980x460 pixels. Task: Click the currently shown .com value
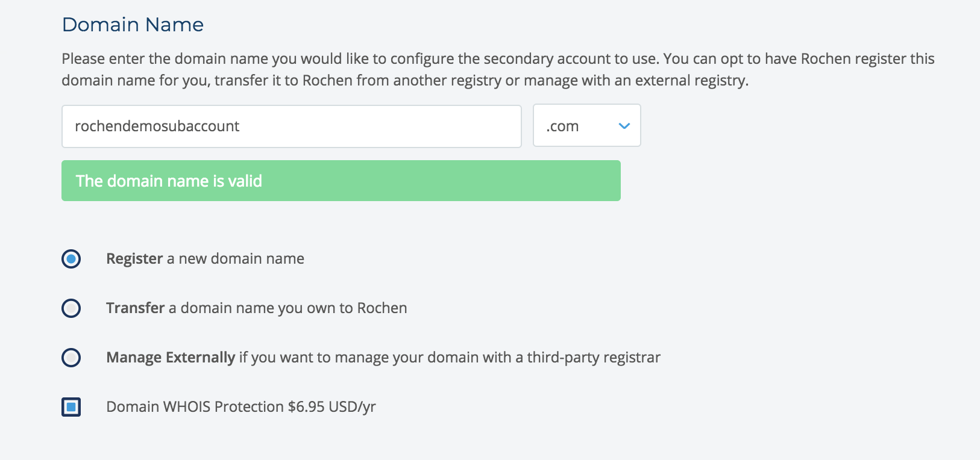pyautogui.click(x=562, y=126)
